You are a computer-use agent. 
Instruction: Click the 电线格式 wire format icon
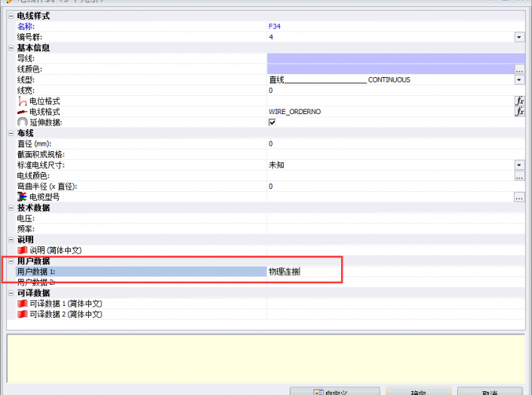(x=23, y=112)
